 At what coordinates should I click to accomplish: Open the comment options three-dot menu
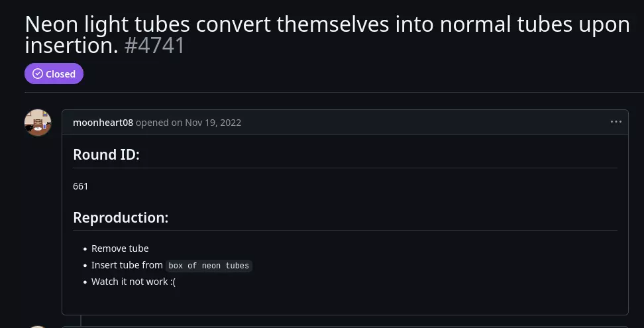click(616, 122)
